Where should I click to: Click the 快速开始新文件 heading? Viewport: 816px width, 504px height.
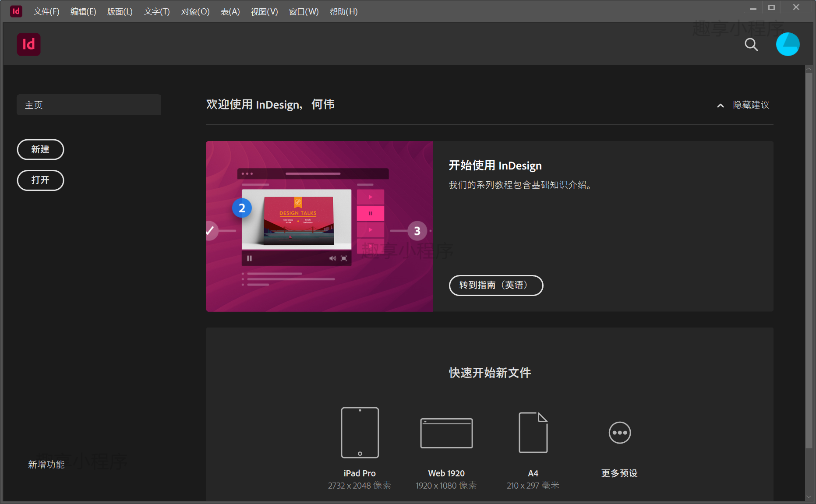click(490, 373)
